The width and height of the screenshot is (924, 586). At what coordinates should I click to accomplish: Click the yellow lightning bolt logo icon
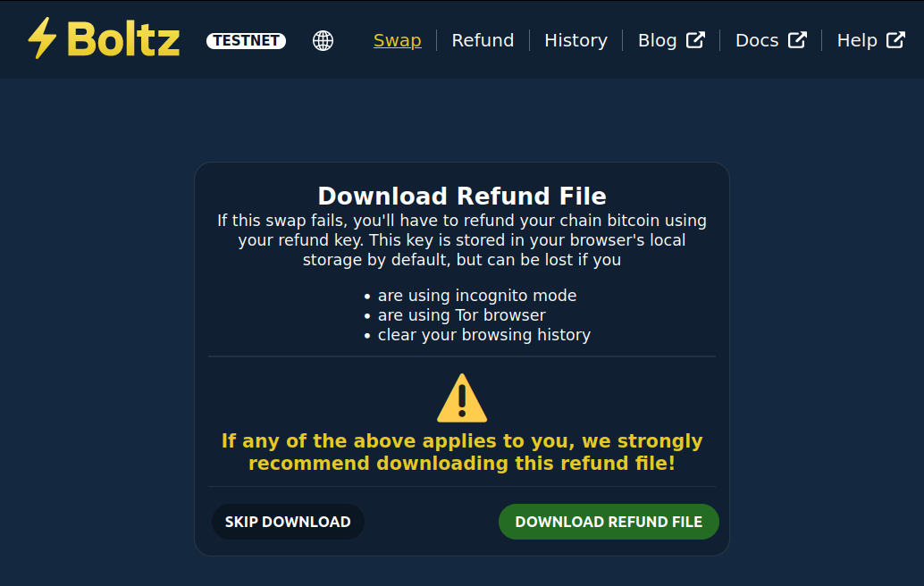(x=42, y=38)
